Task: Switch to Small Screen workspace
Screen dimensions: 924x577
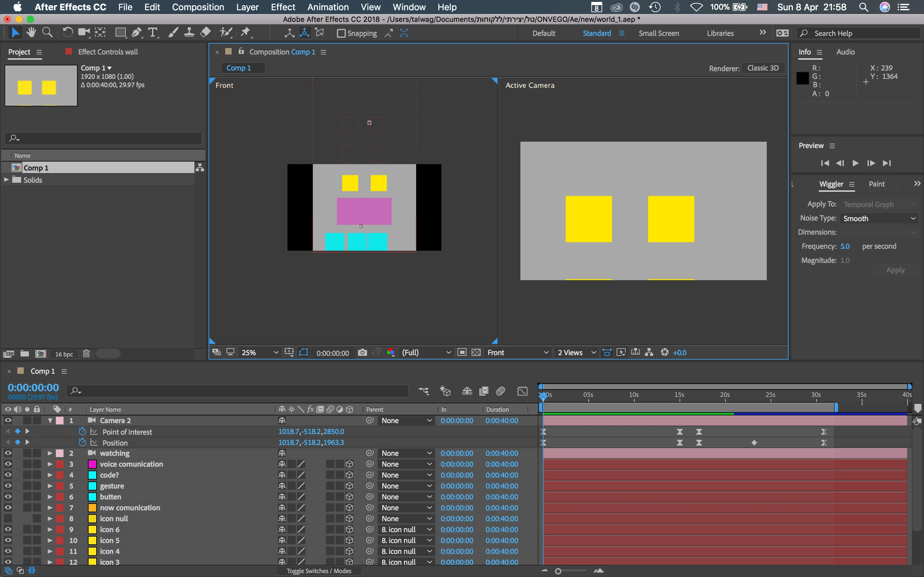Action: click(659, 34)
